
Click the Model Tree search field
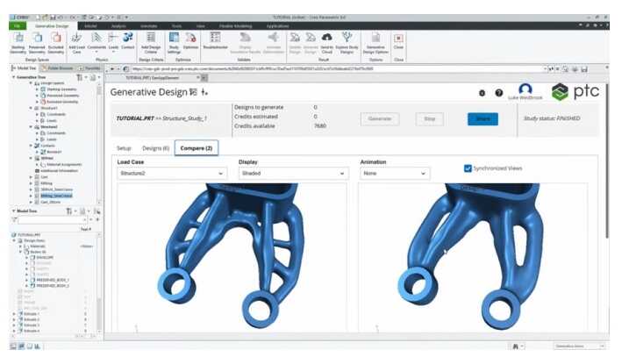pyautogui.click(x=52, y=219)
